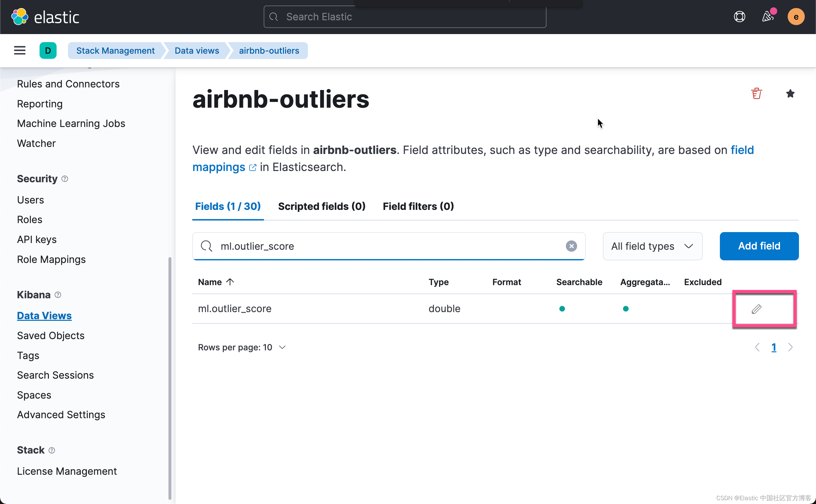Viewport: 816px width, 504px height.
Task: Click the Searchable column header
Action: 579,282
